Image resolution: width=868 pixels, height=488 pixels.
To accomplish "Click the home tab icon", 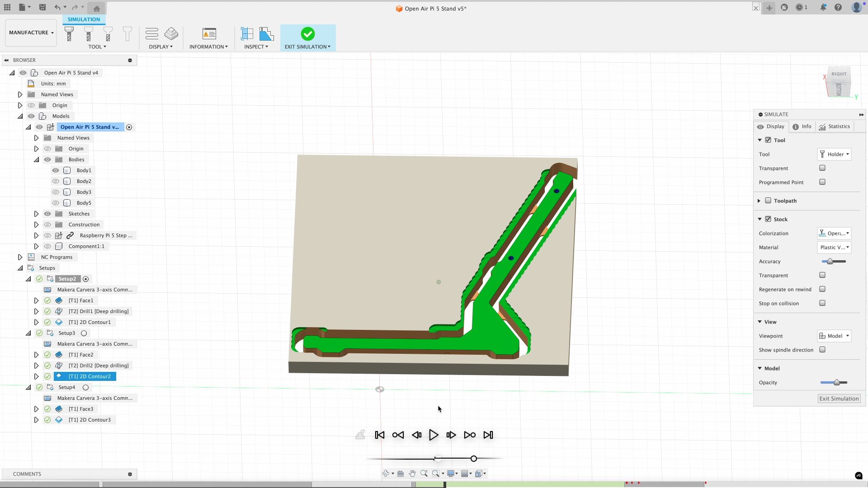I will pos(96,8).
